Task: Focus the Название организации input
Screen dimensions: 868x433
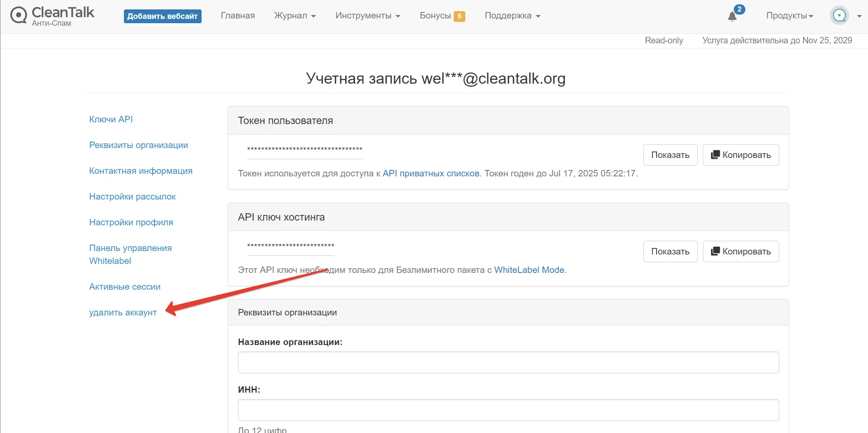Action: pyautogui.click(x=508, y=363)
